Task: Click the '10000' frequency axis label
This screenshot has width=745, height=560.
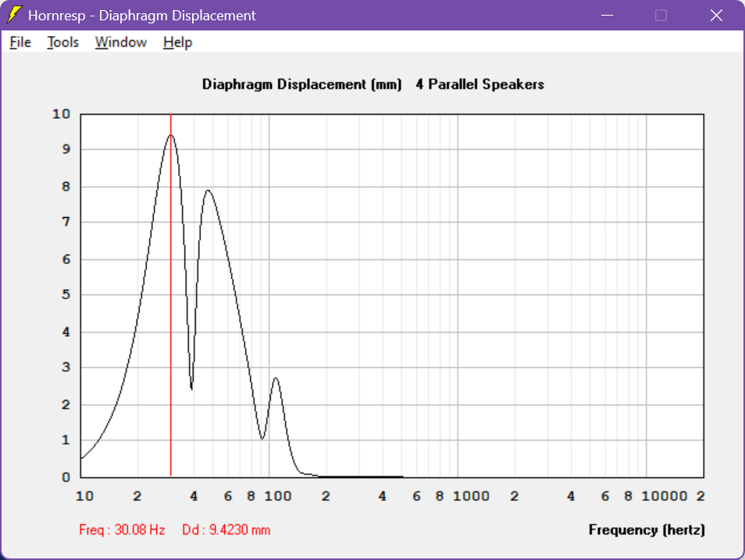Action: [x=665, y=496]
